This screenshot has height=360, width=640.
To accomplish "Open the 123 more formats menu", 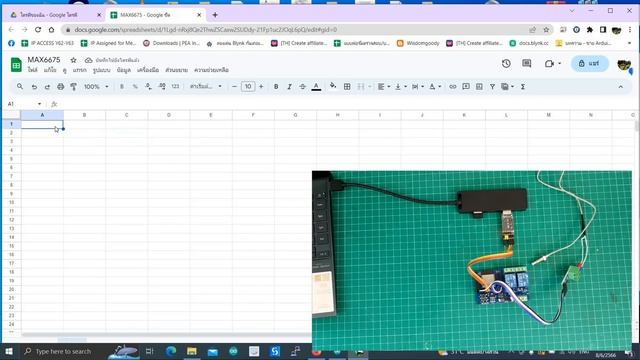I will 175,87.
